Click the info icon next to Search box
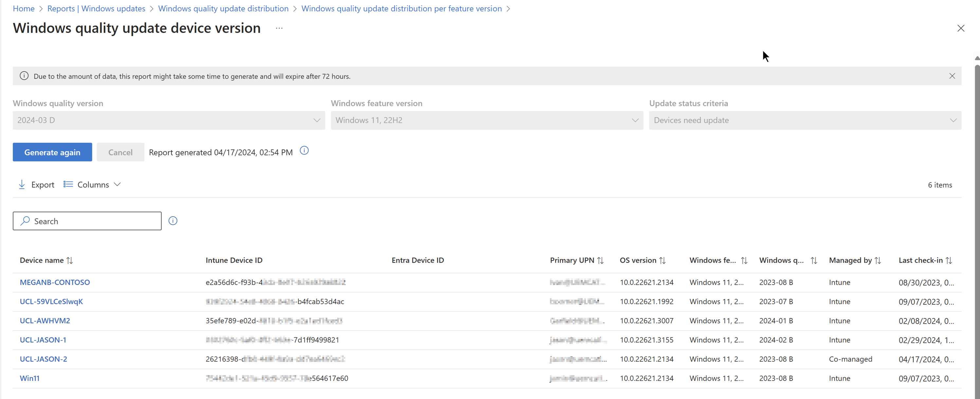The image size is (980, 399). [173, 221]
